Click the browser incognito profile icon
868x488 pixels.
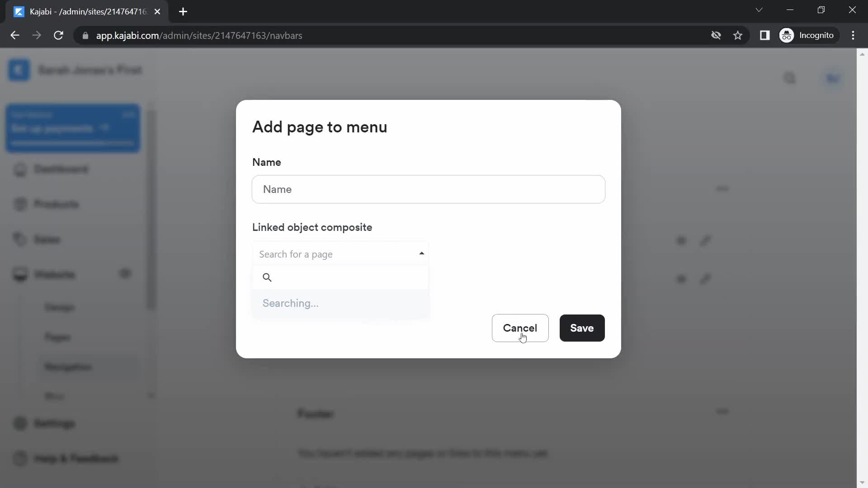(788, 35)
